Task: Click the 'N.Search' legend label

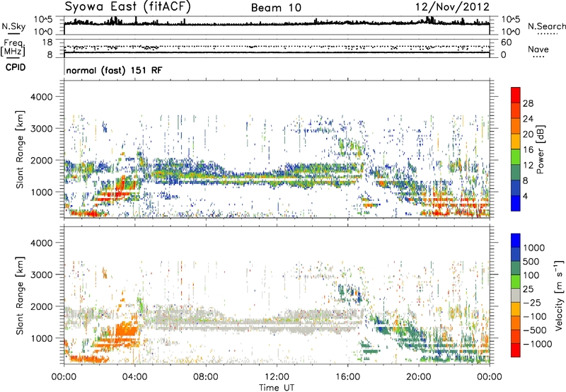Action: 546,26
